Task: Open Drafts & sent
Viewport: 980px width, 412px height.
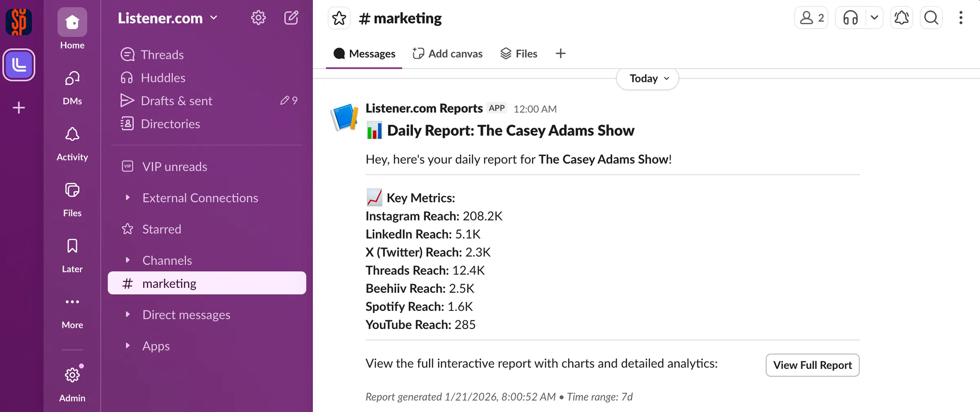Action: [207, 100]
